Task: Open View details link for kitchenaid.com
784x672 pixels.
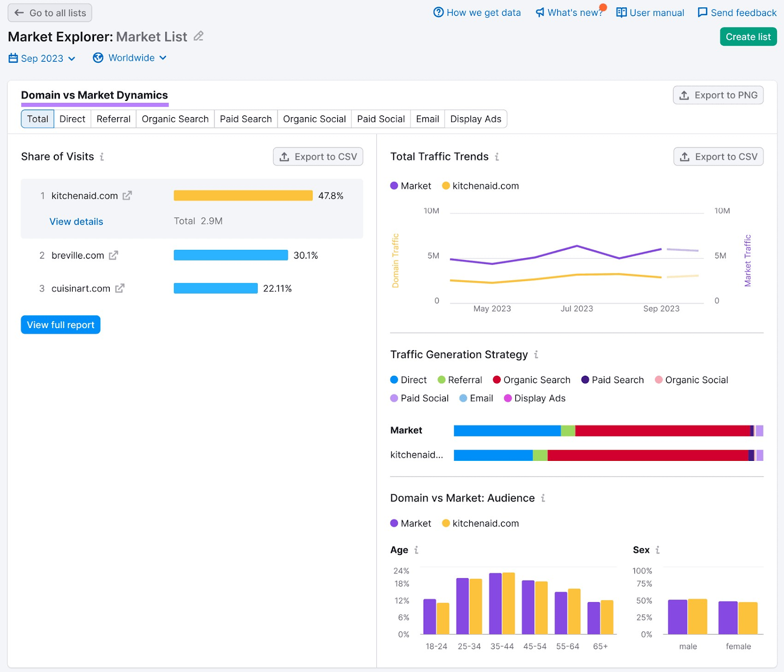Action: pos(76,222)
